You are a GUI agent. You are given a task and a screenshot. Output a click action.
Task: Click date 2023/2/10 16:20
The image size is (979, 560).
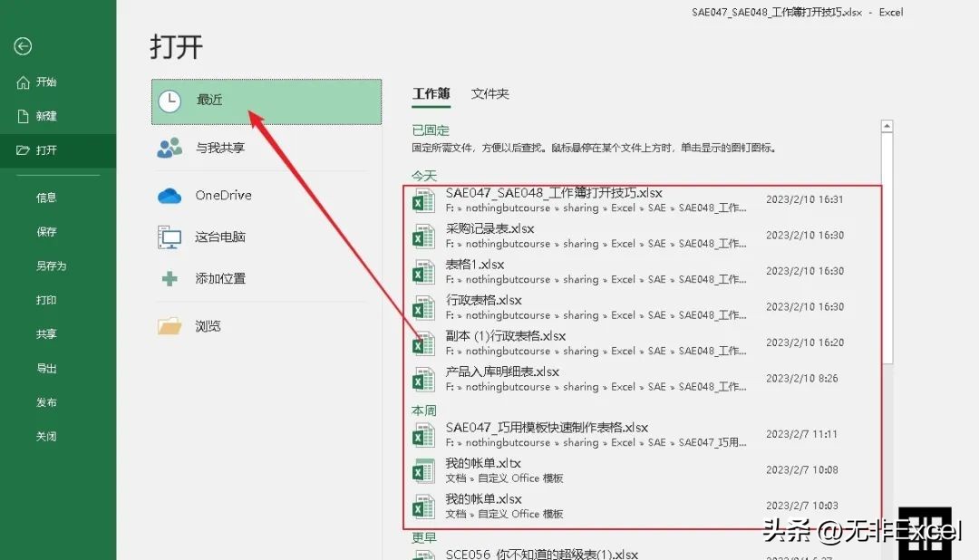point(805,343)
